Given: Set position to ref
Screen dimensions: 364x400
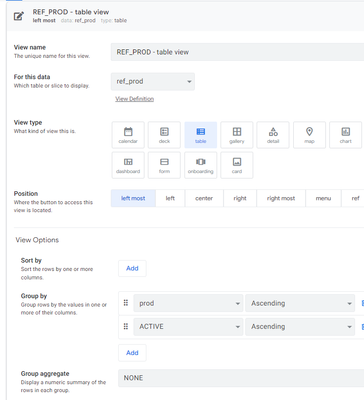Looking at the screenshot, I should [x=353, y=198].
